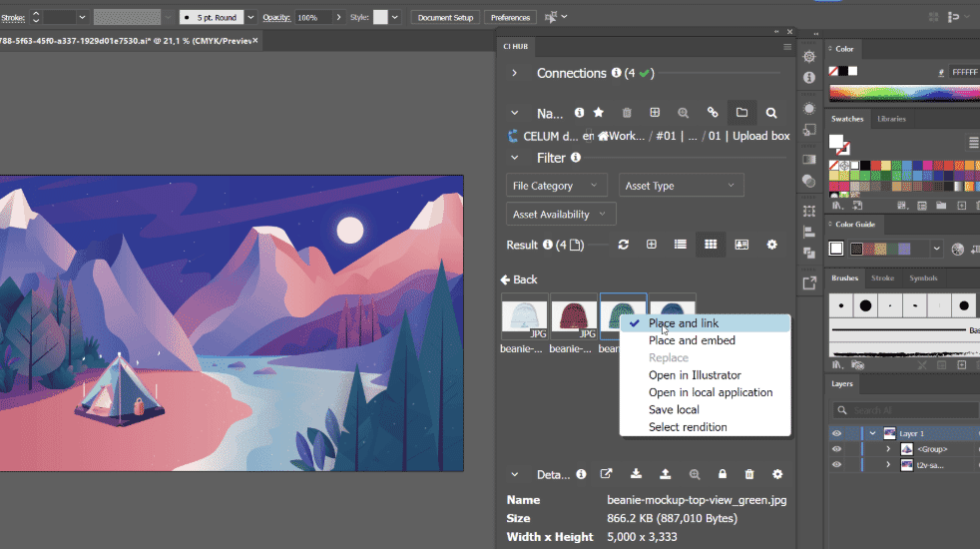980x549 pixels.
Task: Click the plus-box icon next to result refresh
Action: pos(652,245)
